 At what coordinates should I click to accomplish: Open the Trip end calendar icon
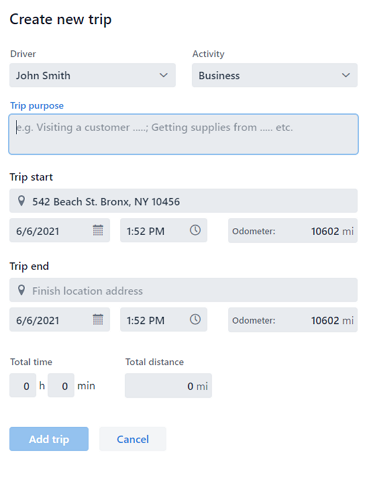98,319
